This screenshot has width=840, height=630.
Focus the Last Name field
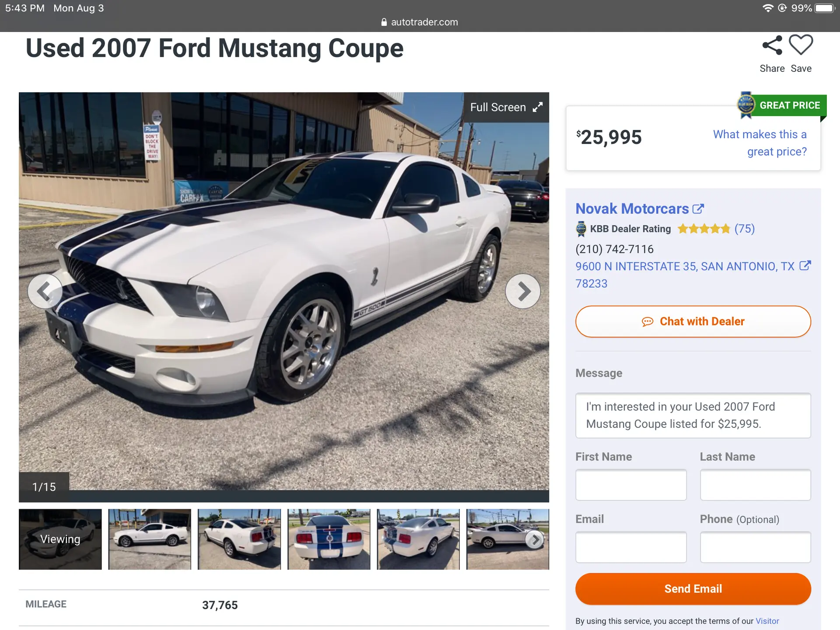(755, 485)
